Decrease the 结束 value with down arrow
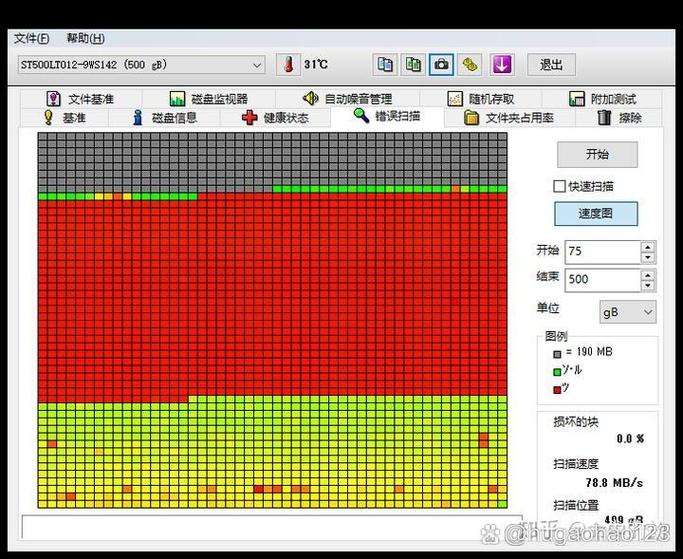Screen dimensions: 683x559 pos(648,286)
